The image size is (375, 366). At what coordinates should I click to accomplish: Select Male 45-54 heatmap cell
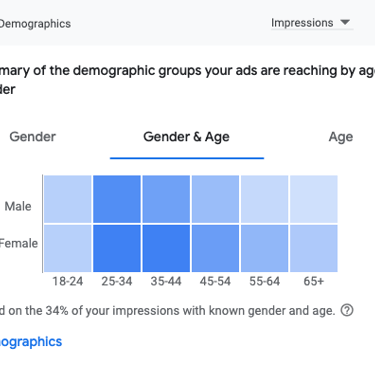pos(215,199)
